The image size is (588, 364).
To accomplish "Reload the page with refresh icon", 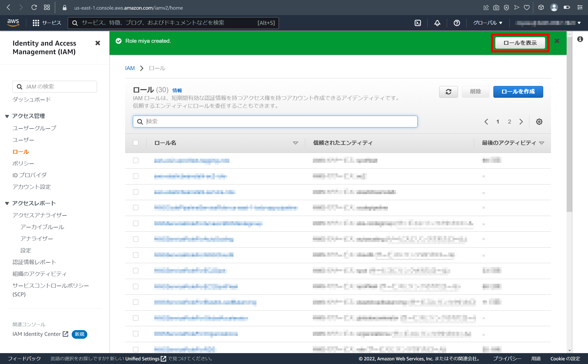I will [34, 8].
